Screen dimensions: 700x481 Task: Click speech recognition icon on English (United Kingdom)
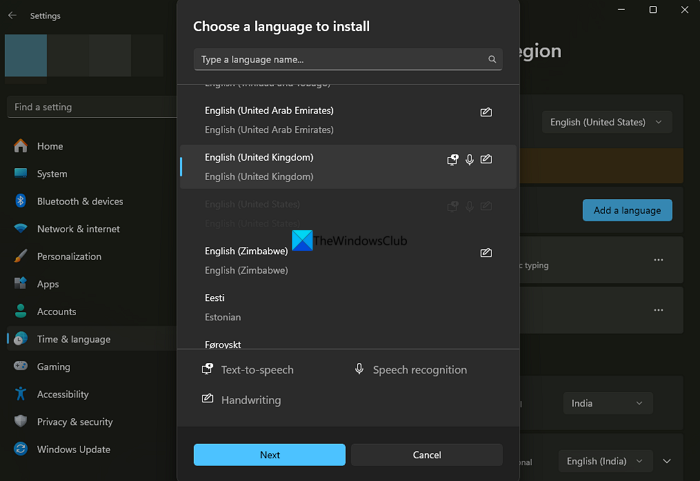click(469, 159)
